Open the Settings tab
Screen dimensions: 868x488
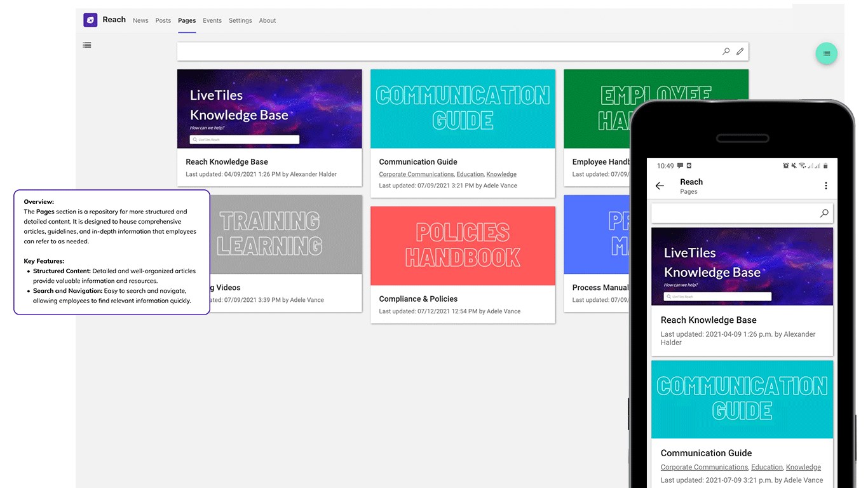pyautogui.click(x=240, y=20)
